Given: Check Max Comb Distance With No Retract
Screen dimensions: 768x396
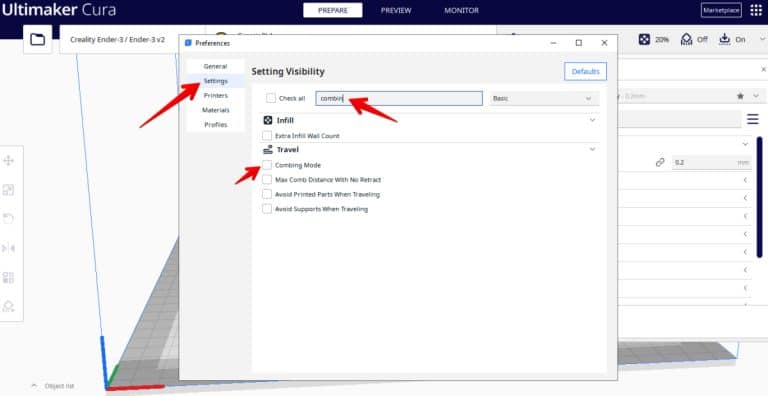Looking at the screenshot, I should tap(267, 180).
